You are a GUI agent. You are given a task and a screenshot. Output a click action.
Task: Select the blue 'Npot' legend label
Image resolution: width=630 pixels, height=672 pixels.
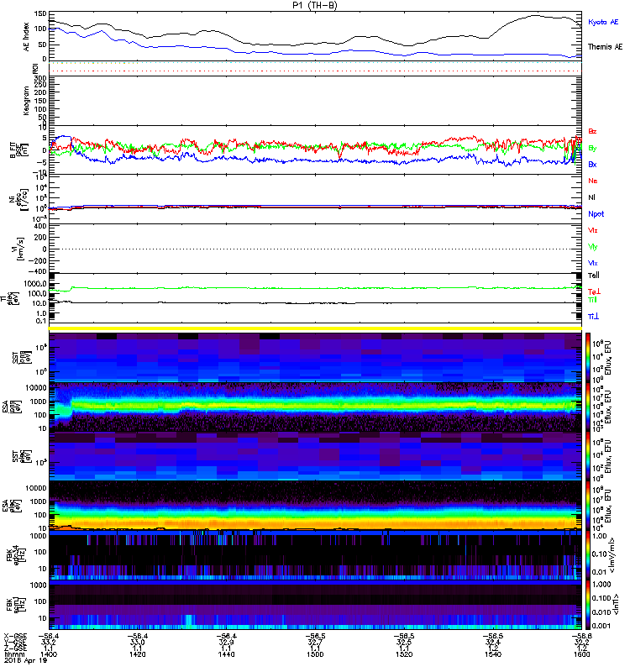(596, 214)
